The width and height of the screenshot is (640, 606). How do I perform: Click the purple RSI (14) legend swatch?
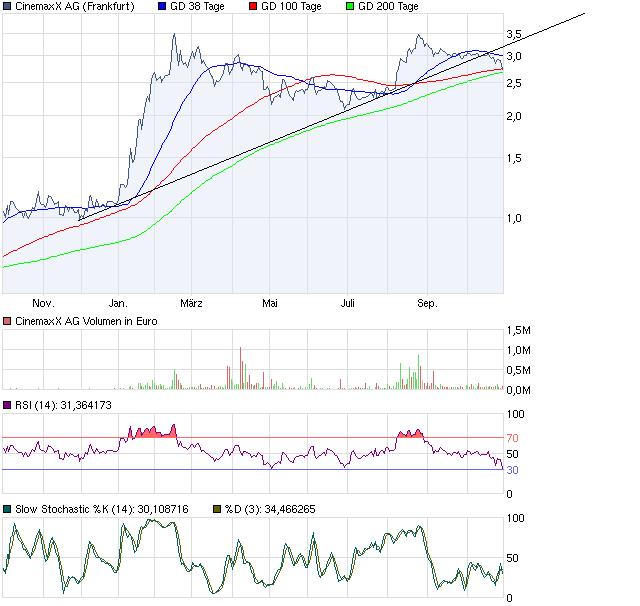point(7,404)
